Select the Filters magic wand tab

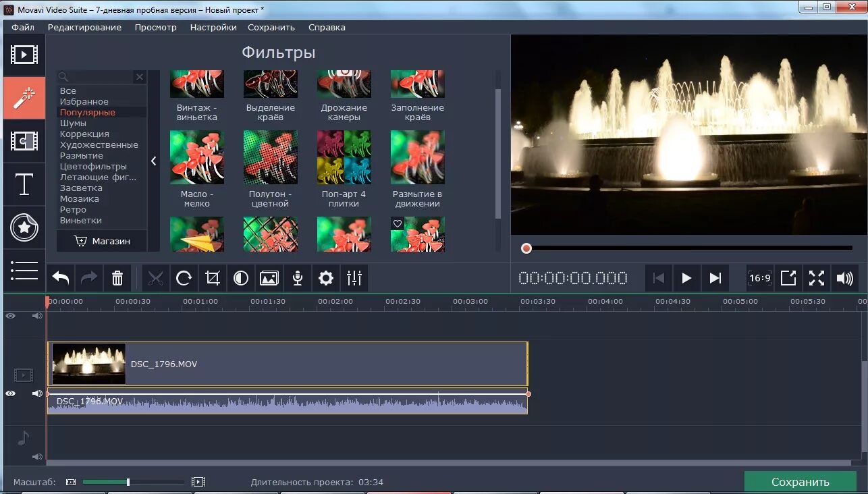[x=24, y=97]
